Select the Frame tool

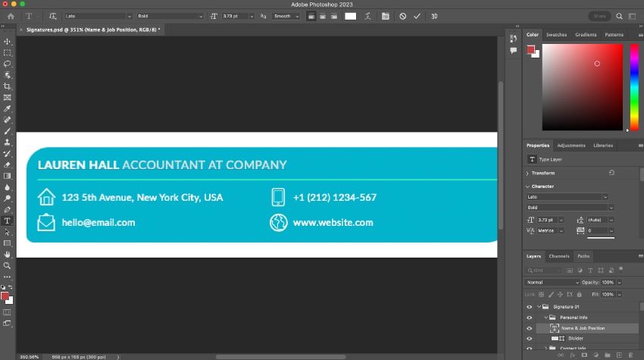coord(7,98)
